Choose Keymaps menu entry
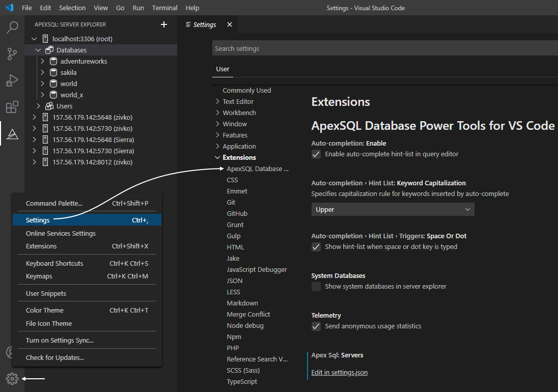558x392 pixels. 87,276
